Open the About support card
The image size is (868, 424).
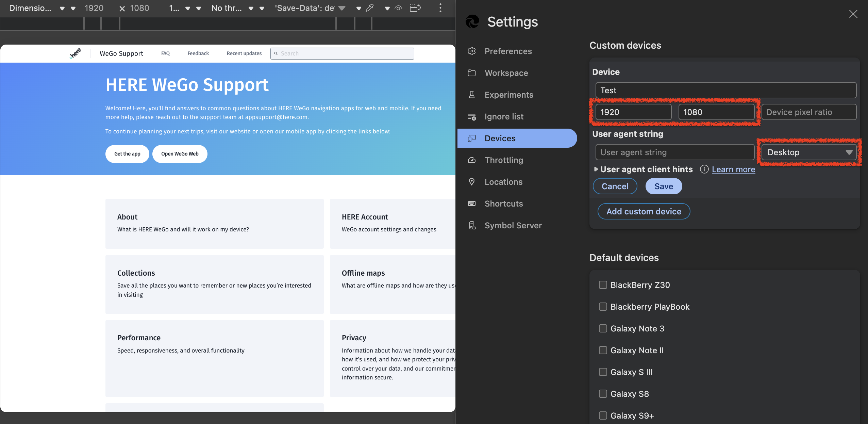tap(214, 224)
